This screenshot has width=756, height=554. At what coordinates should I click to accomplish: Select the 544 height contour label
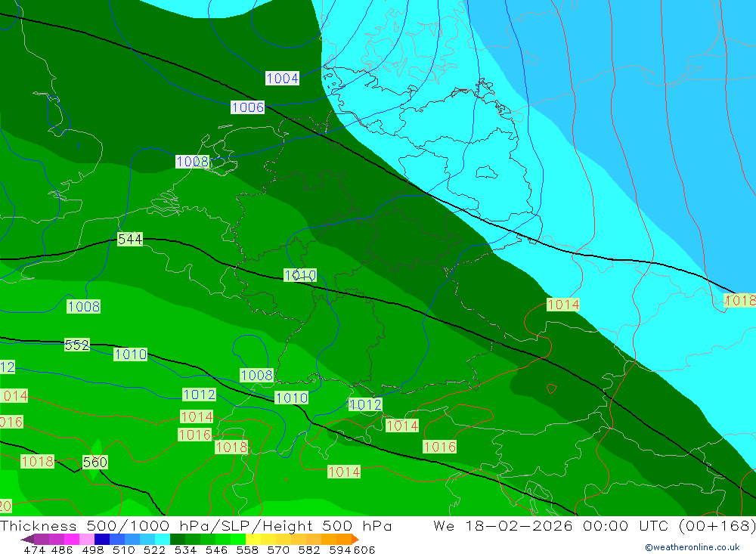130,239
